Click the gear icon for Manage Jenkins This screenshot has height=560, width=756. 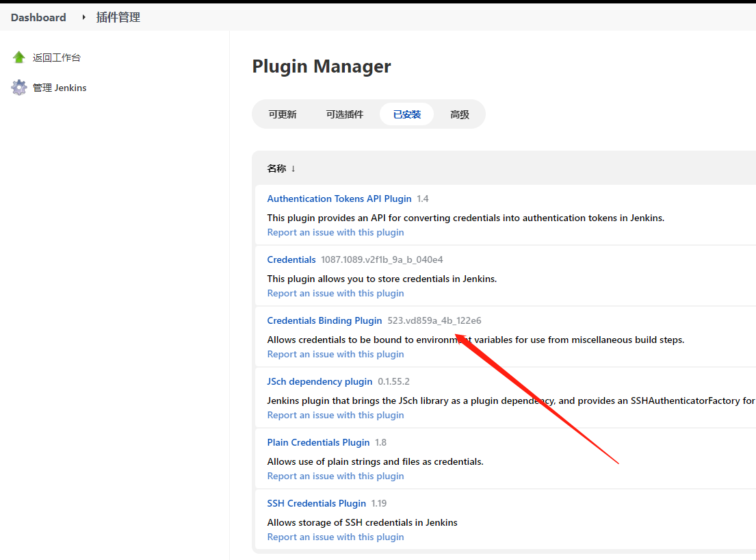point(18,88)
